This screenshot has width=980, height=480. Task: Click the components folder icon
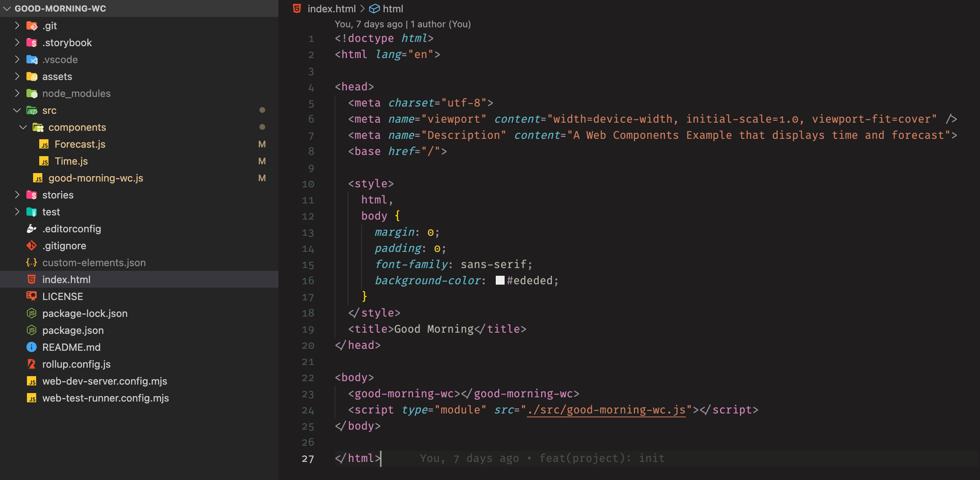[x=38, y=127]
